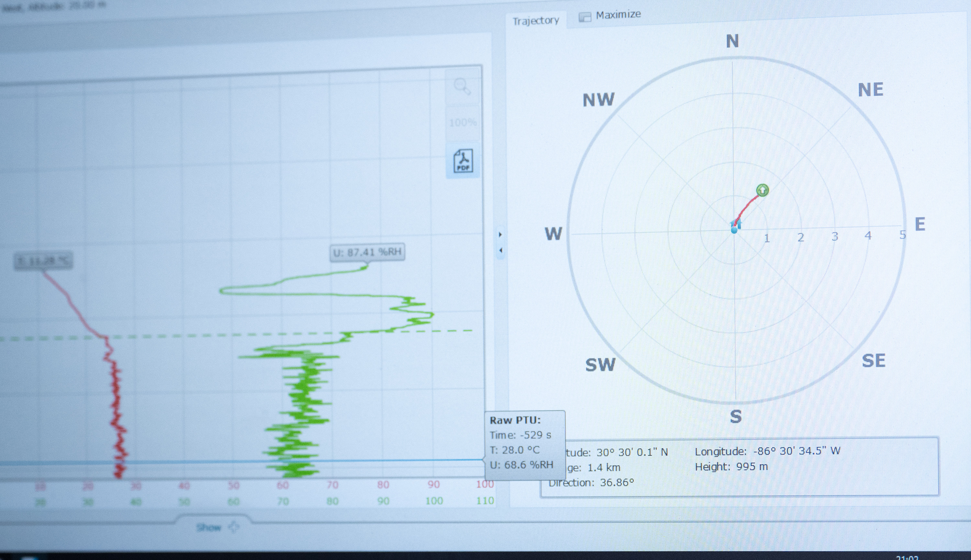Viewport: 971px width, 560px height.
Task: Click the U: 87.41 %RH humidity marker flag
Action: (x=367, y=253)
